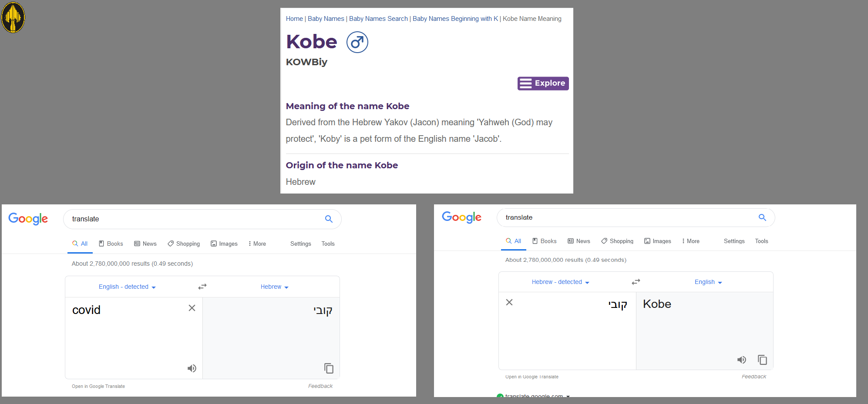Open Tools in left window

(x=328, y=244)
